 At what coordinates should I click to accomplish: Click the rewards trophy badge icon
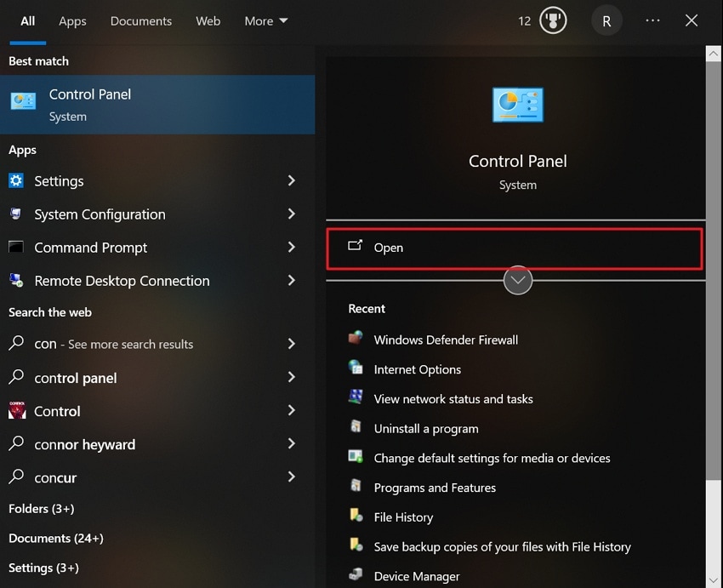[x=553, y=20]
